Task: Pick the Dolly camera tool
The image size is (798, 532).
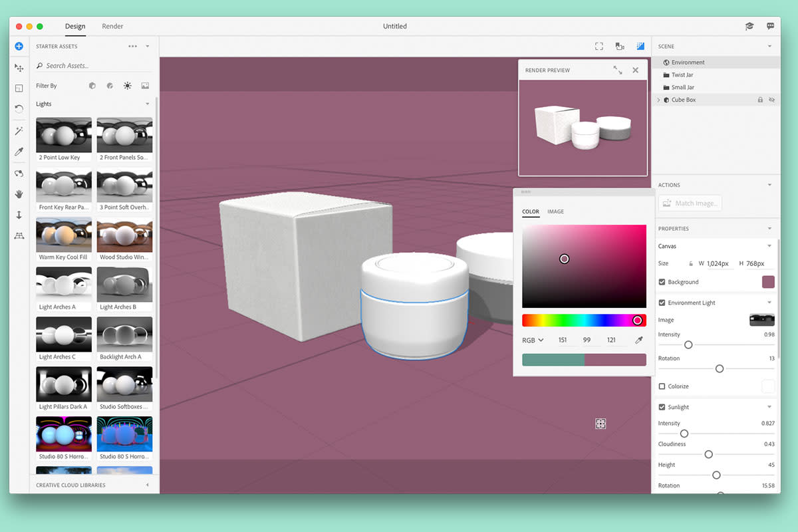Action: click(19, 215)
